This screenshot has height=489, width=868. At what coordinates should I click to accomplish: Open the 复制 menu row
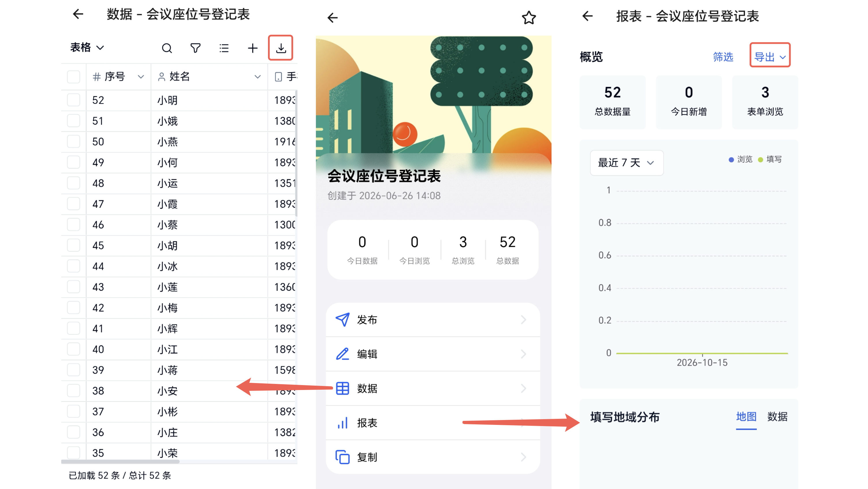click(x=433, y=457)
